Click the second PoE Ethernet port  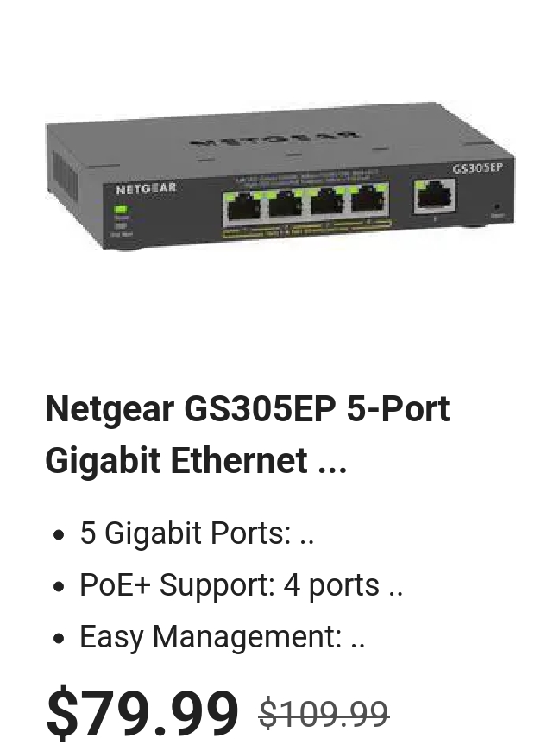click(286, 205)
